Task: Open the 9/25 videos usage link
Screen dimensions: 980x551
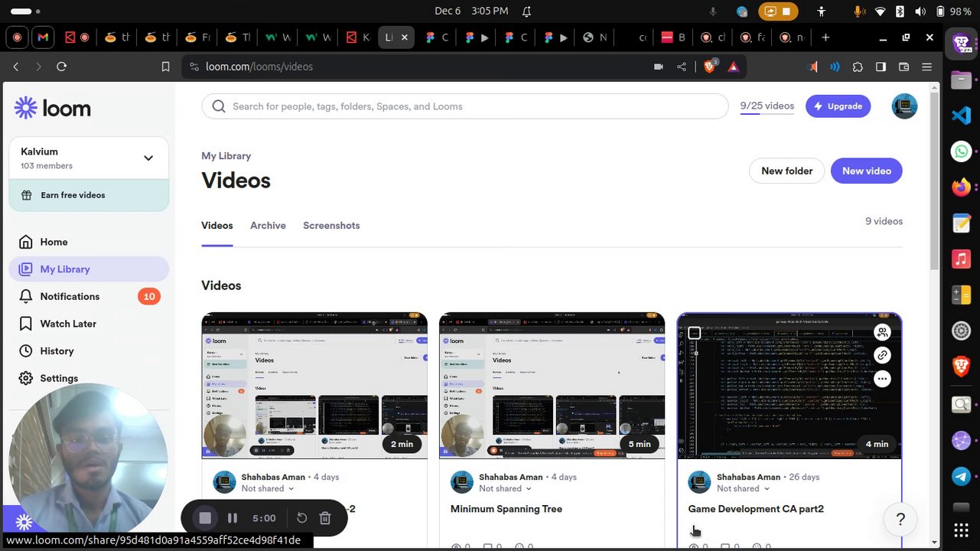Action: 767,106
